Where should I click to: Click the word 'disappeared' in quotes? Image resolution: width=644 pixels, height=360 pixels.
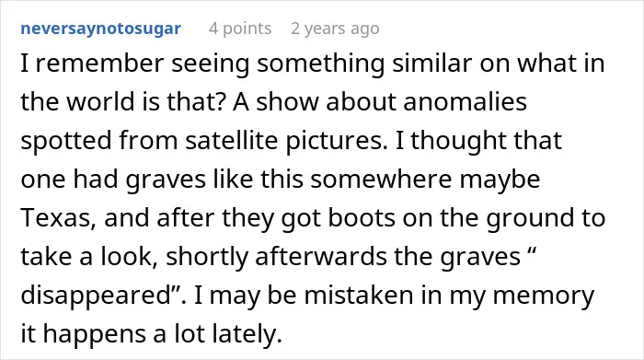(98, 296)
